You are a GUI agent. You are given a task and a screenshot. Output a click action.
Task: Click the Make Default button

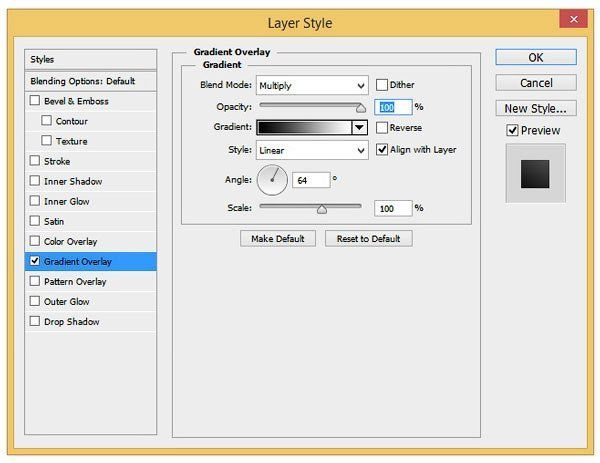278,238
